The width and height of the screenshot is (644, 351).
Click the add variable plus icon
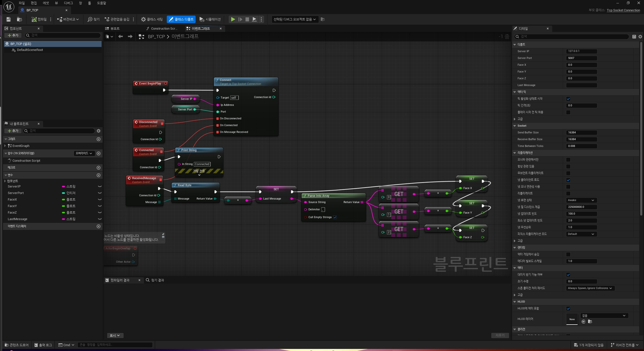pyautogui.click(x=98, y=175)
